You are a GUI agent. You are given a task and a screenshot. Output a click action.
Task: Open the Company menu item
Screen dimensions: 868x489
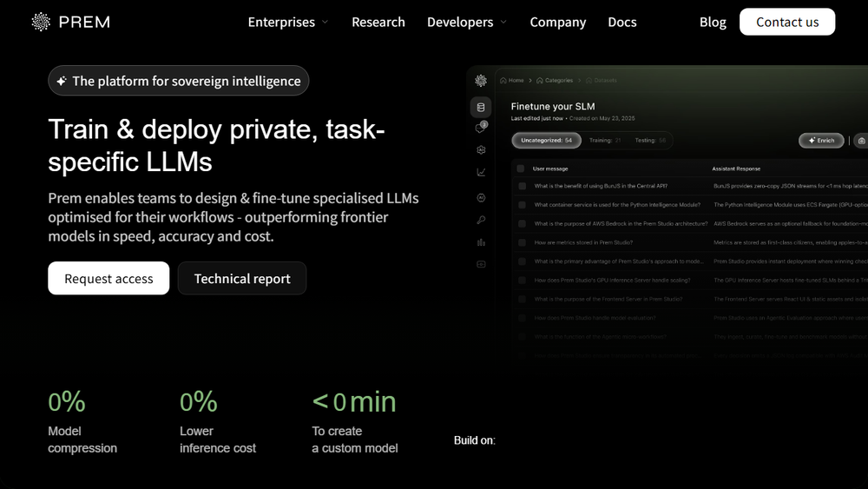[x=557, y=23]
